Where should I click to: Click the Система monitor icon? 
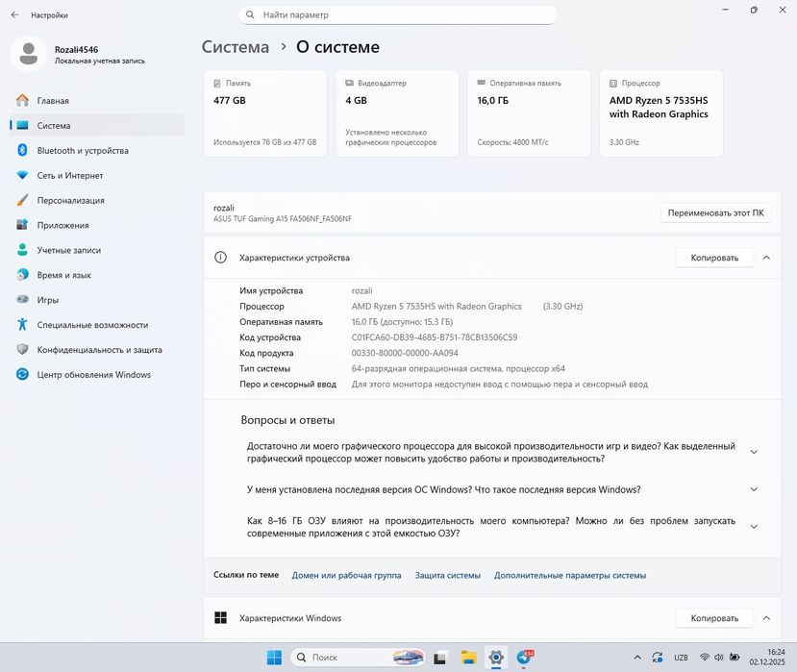tap(22, 125)
